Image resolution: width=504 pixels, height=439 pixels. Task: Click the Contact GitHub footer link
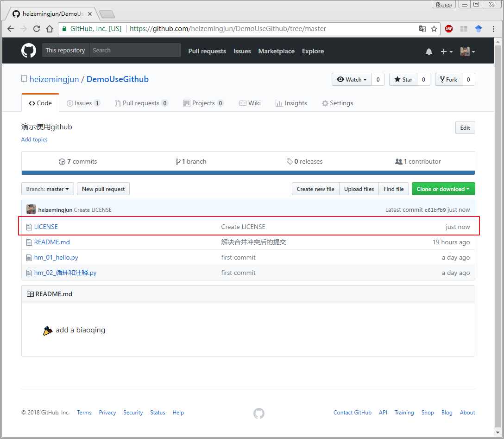(352, 413)
